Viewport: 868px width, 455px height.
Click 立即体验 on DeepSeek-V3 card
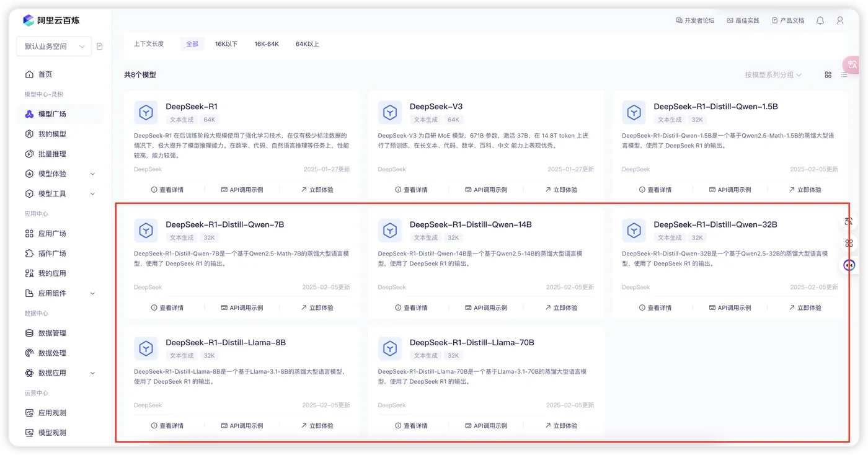tap(561, 190)
